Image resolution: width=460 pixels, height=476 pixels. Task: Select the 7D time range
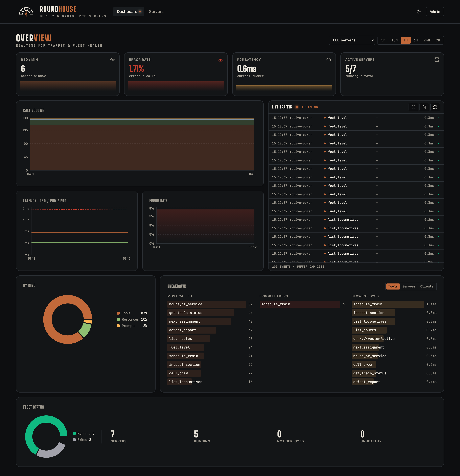tap(438, 40)
